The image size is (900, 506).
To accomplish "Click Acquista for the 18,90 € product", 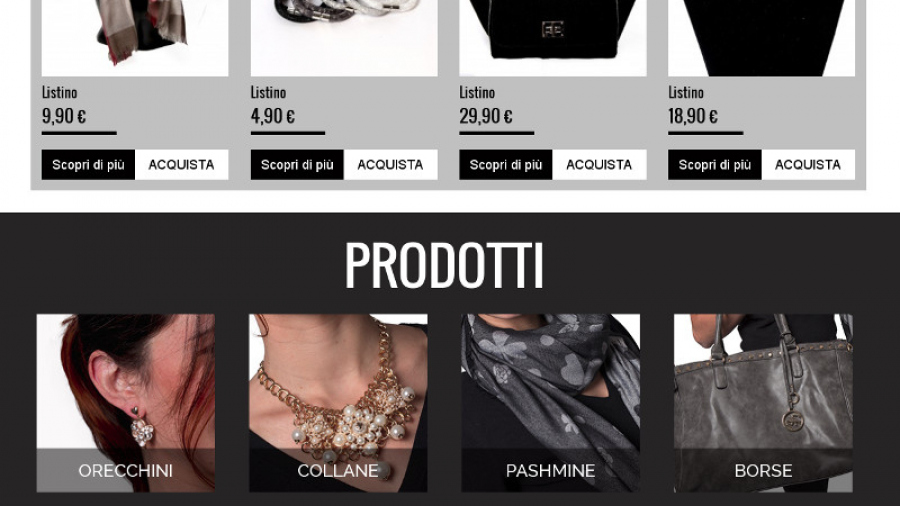I will [808, 165].
